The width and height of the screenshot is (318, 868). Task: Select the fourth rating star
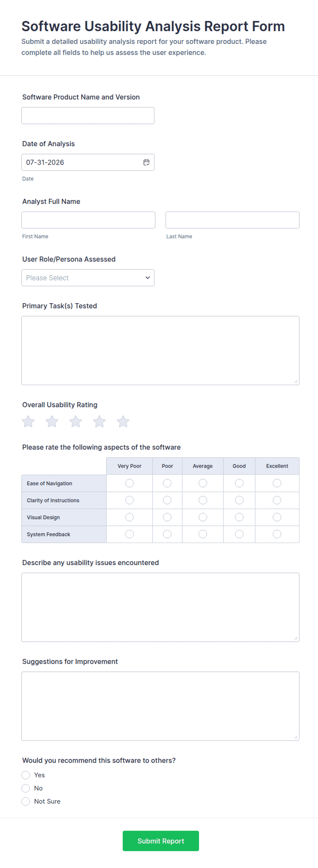coord(100,421)
